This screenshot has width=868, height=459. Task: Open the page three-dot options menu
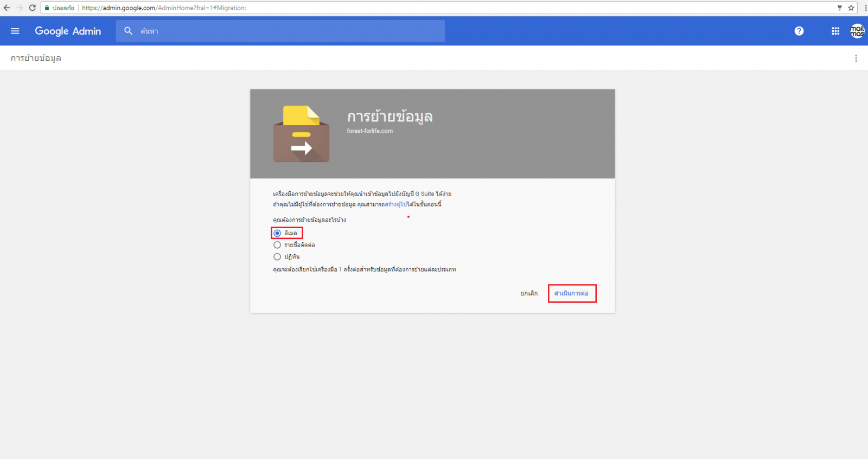(x=856, y=58)
